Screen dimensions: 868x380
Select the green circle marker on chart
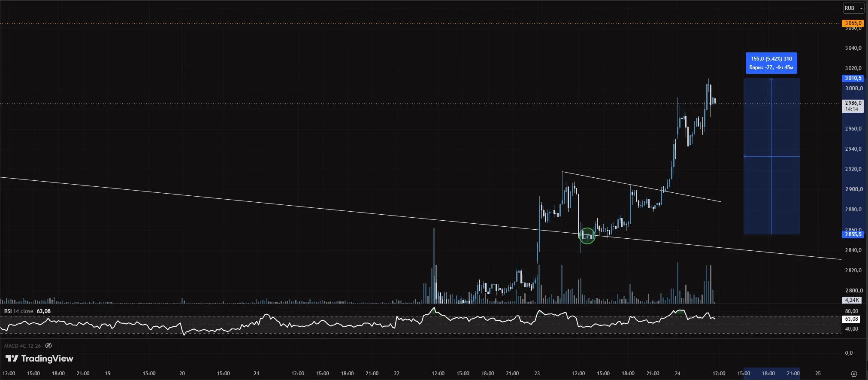[587, 236]
